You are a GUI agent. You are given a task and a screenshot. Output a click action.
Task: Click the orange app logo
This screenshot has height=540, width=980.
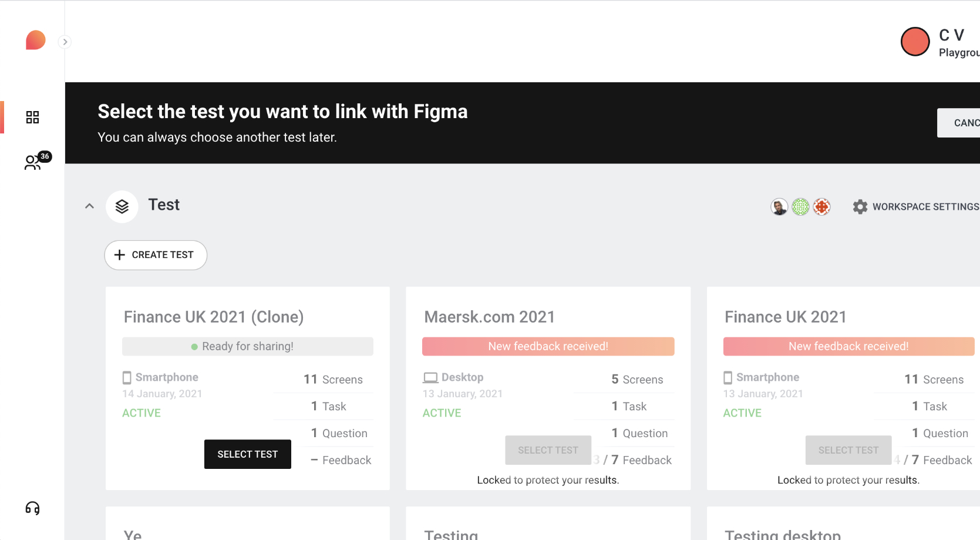(35, 40)
